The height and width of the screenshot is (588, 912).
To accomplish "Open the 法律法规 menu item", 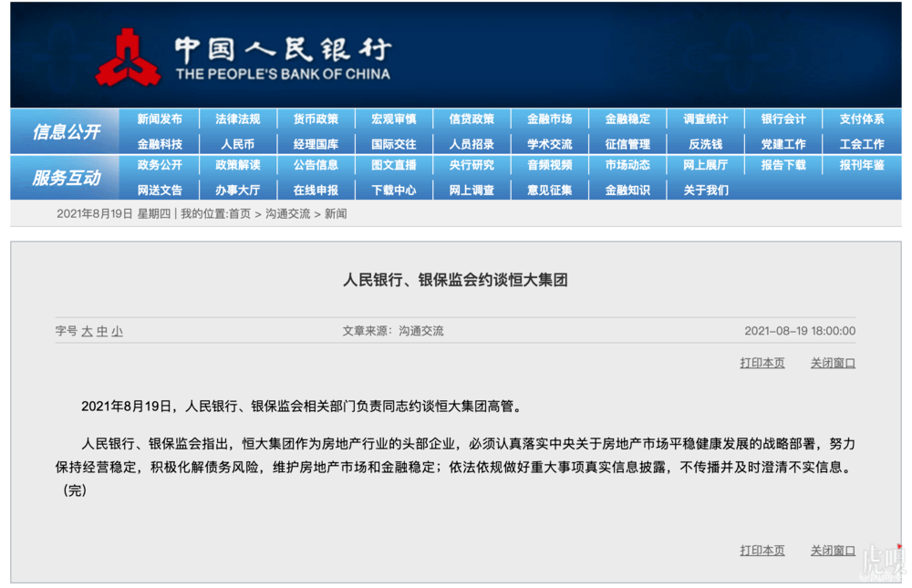I will pyautogui.click(x=237, y=119).
